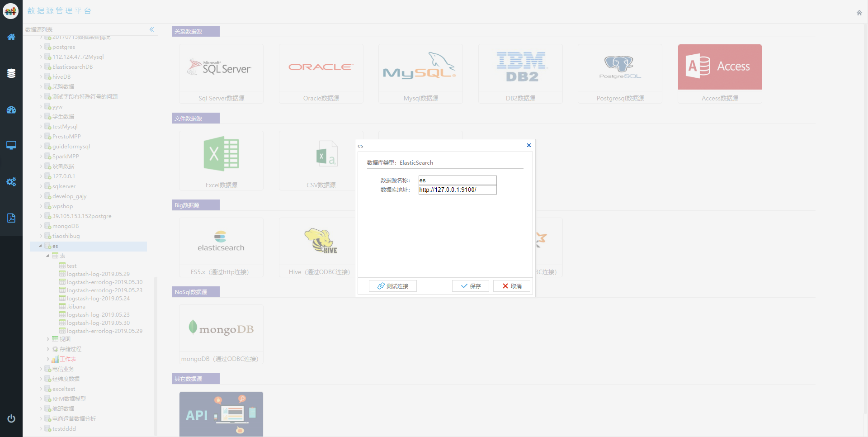The height and width of the screenshot is (437, 868).
Task: Select the MySQL data source tile
Action: coord(420,74)
